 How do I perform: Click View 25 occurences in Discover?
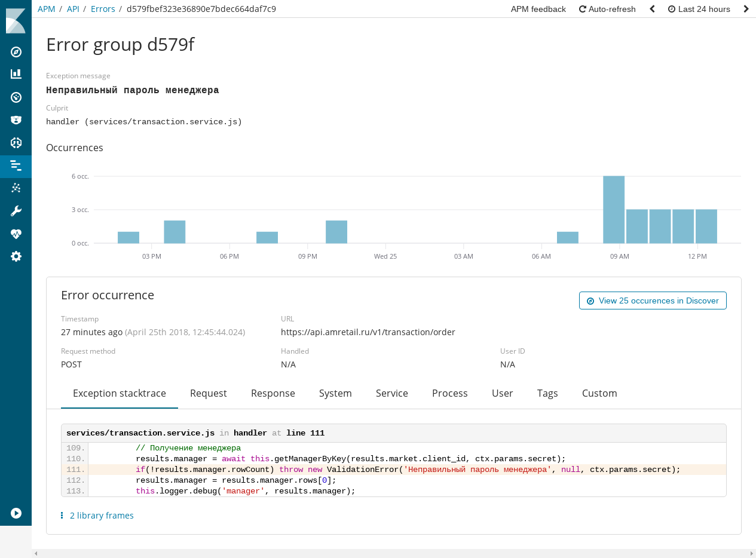pos(653,300)
